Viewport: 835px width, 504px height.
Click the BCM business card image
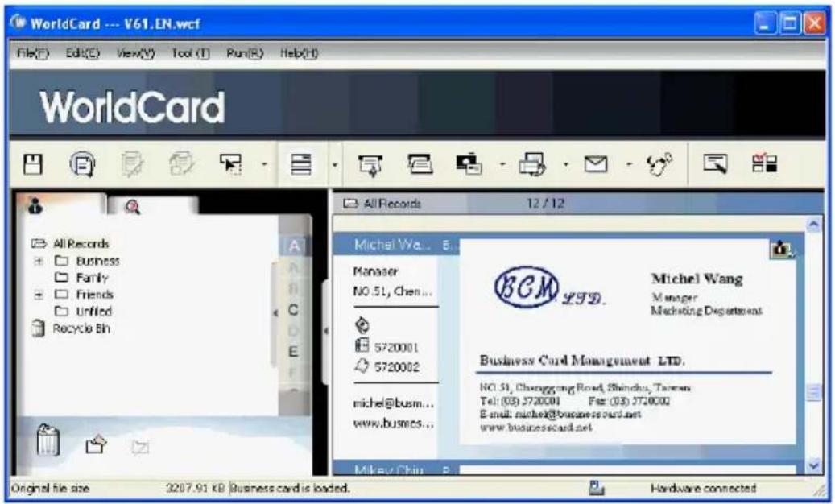(627, 342)
